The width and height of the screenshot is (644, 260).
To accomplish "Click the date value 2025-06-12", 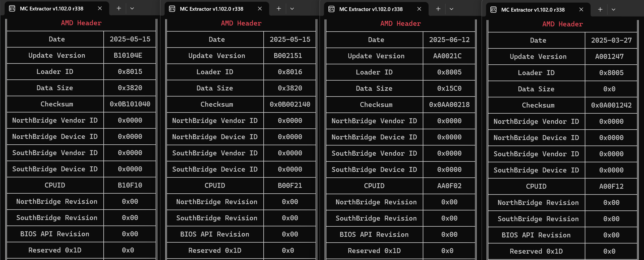I will 449,40.
